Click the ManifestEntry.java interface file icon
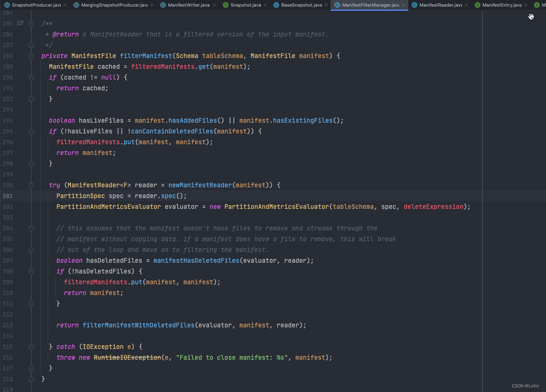 478,5
